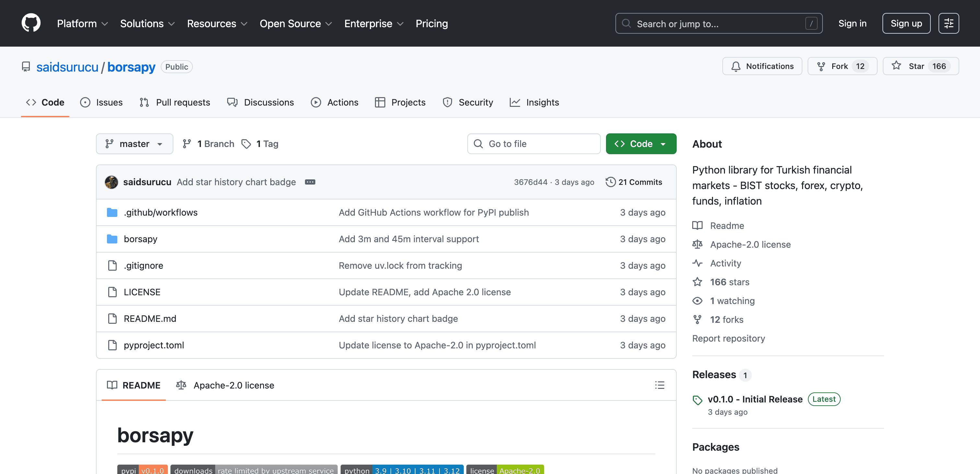Click the tag icon next to v0.1.0 release
980x474 pixels.
coord(697,400)
